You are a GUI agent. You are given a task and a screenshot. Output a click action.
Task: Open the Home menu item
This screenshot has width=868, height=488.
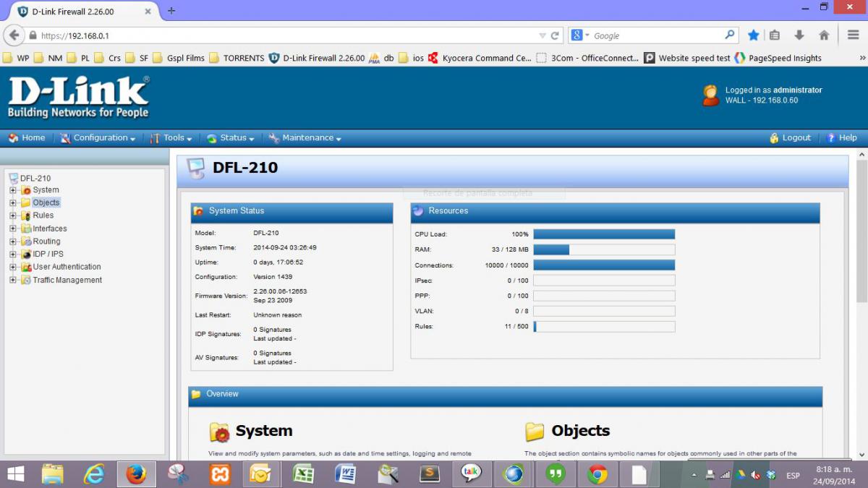coord(27,137)
